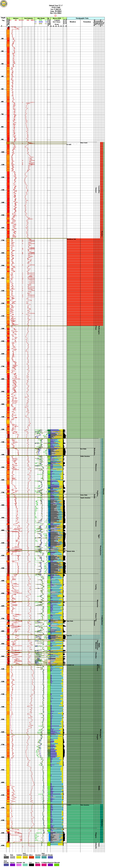Select the Gypsum purple swatch in legend
This screenshot has width=136, height=868.
coord(12,865)
